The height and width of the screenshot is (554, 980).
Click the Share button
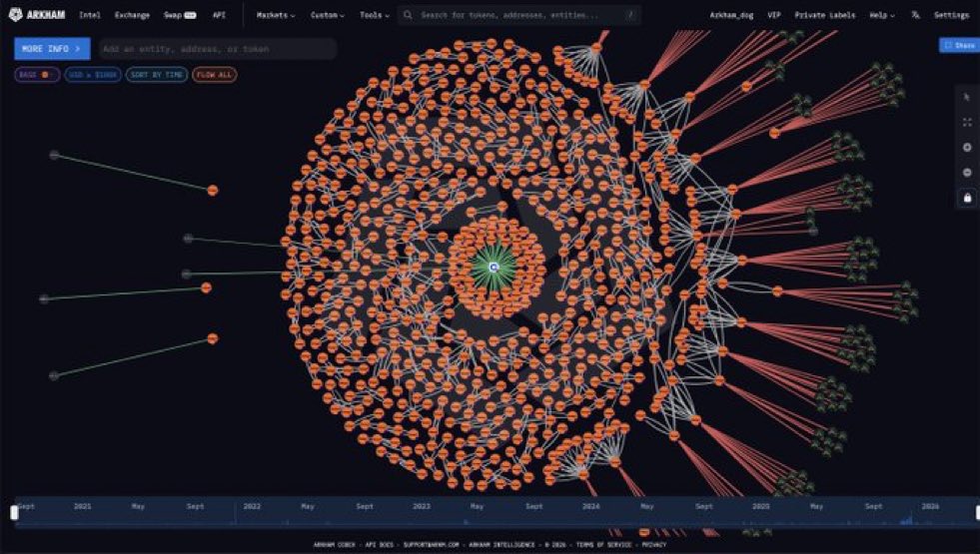959,45
